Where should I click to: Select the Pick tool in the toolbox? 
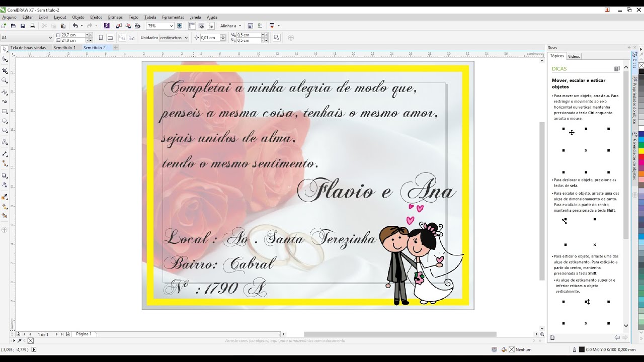5,49
